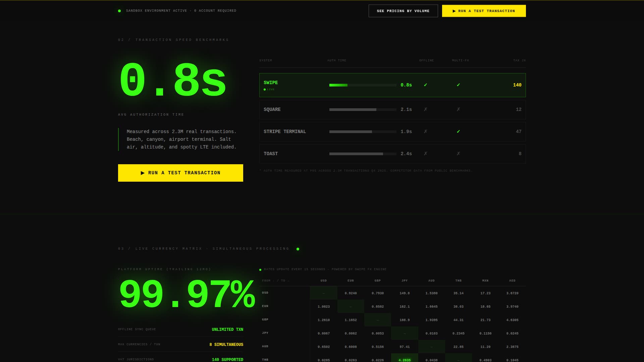Image resolution: width=644 pixels, height=362 pixels.
Task: Click the OFFLINE column header
Action: click(x=426, y=61)
